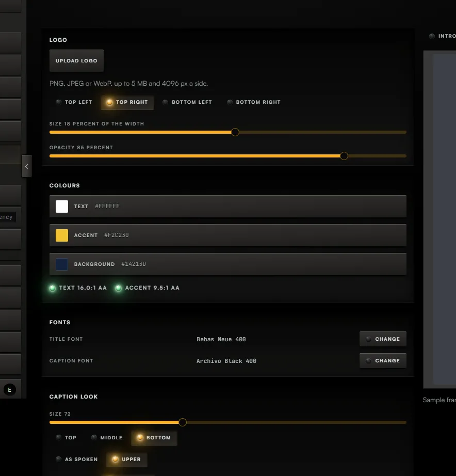Choose Bottom Left logo position
The image size is (456, 476).
187,102
